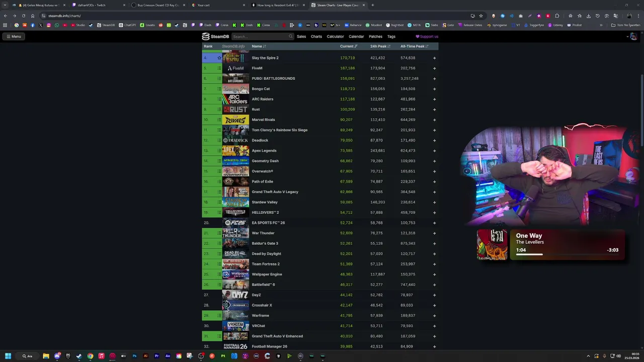Screen dimensions: 644x362
Task: Open the Tags menu item
Action: pyautogui.click(x=391, y=36)
